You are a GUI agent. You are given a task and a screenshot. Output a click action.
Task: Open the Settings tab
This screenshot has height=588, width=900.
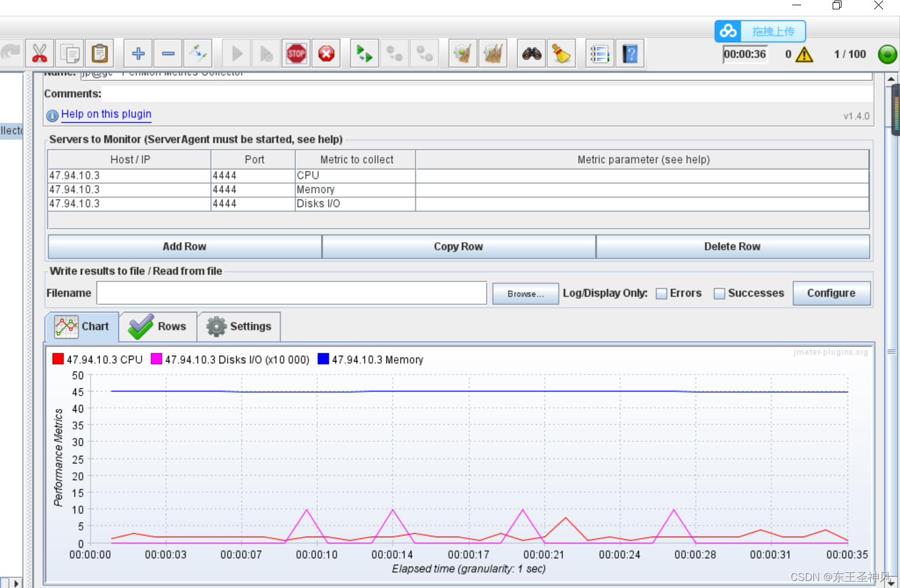click(239, 326)
